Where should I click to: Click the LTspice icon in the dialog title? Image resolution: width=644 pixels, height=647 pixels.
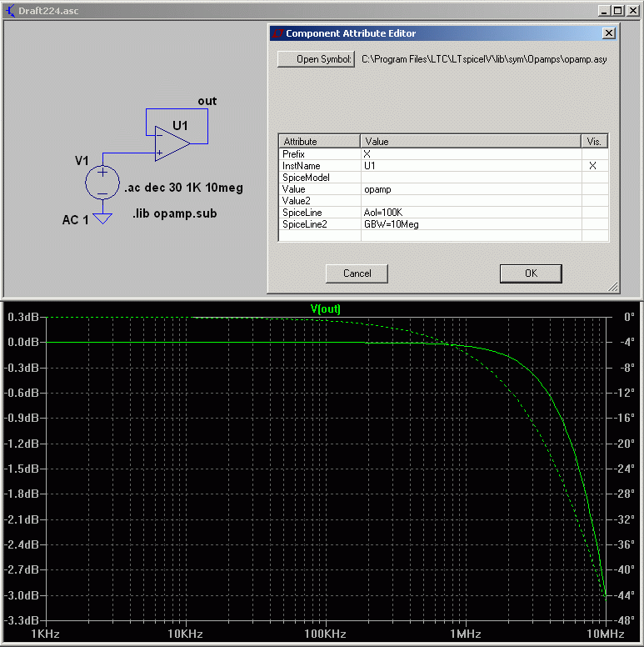click(x=278, y=33)
